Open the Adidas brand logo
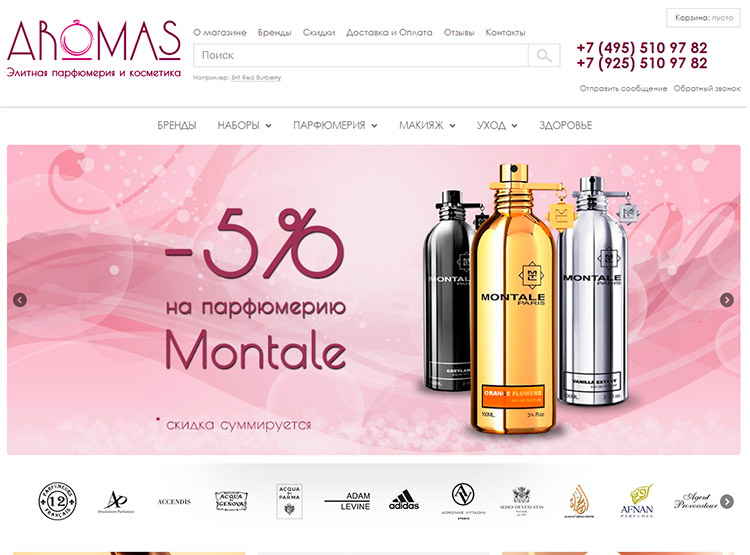 pyautogui.click(x=404, y=500)
